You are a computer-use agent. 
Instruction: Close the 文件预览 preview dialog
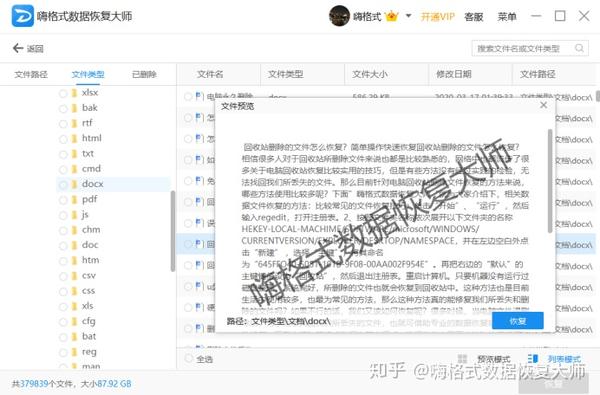(543, 105)
